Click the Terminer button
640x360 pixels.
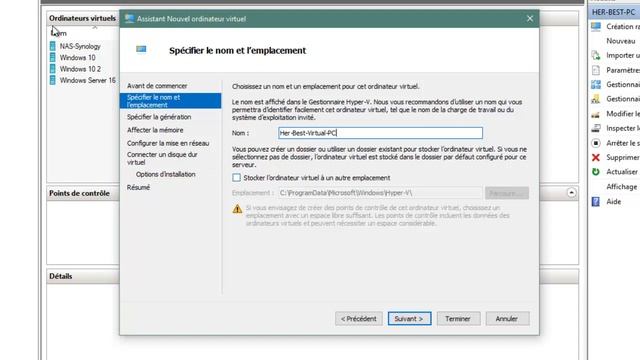point(458,319)
